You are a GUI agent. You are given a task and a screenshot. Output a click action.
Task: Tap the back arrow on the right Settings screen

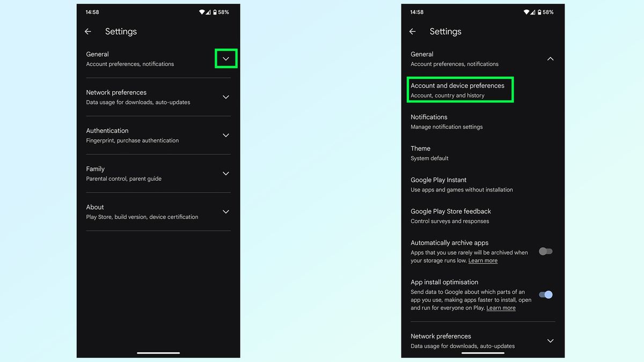click(x=412, y=32)
